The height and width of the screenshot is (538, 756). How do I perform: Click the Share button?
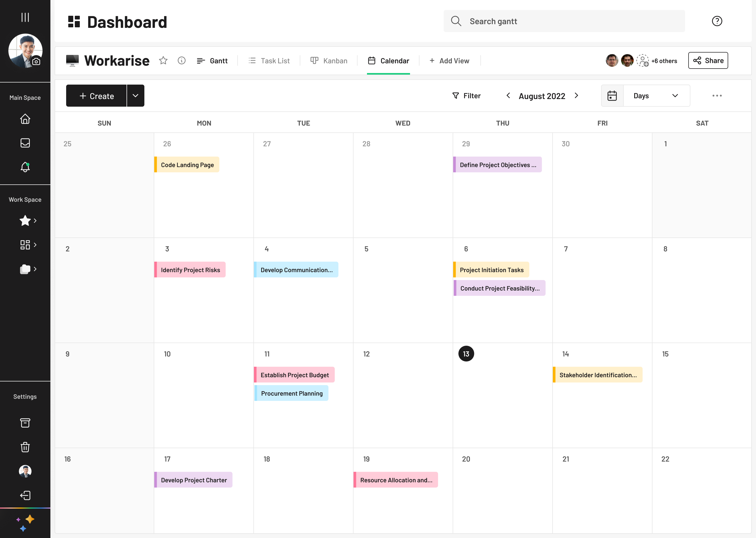[x=708, y=61]
